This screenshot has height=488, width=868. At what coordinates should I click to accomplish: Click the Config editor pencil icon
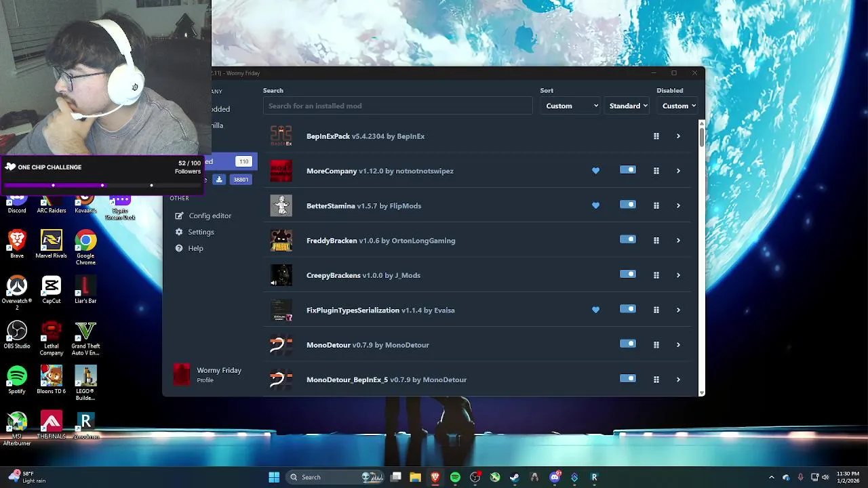(179, 216)
